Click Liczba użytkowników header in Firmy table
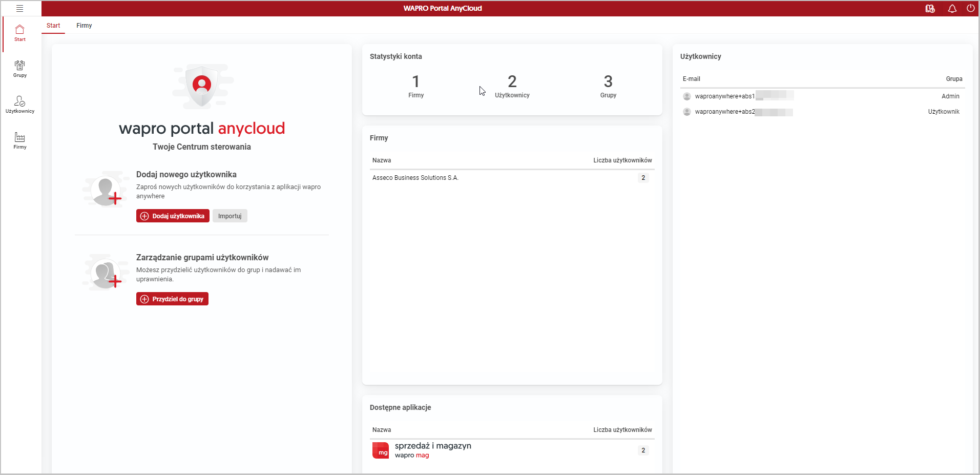The image size is (980, 475). tap(622, 160)
